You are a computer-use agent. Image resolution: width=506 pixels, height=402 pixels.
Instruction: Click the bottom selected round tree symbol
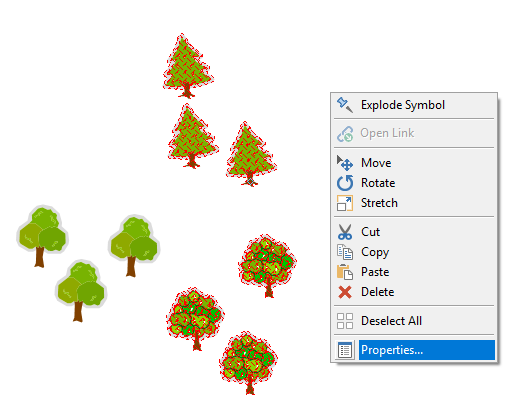click(x=248, y=363)
